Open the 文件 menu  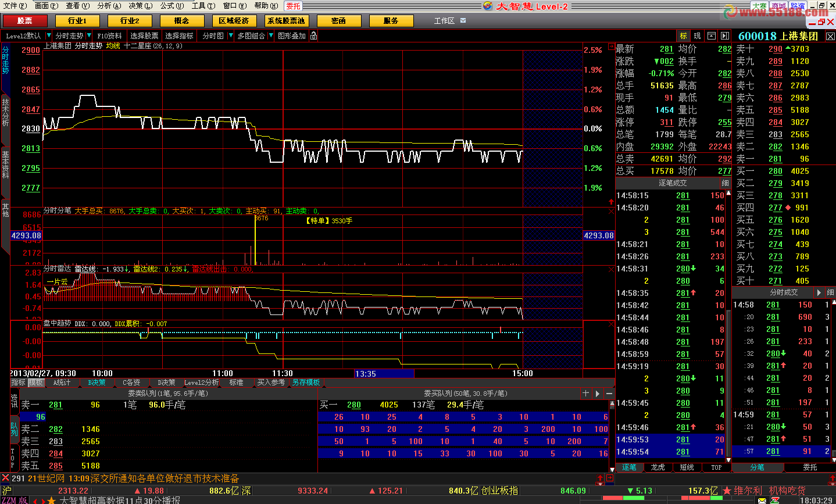point(15,6)
